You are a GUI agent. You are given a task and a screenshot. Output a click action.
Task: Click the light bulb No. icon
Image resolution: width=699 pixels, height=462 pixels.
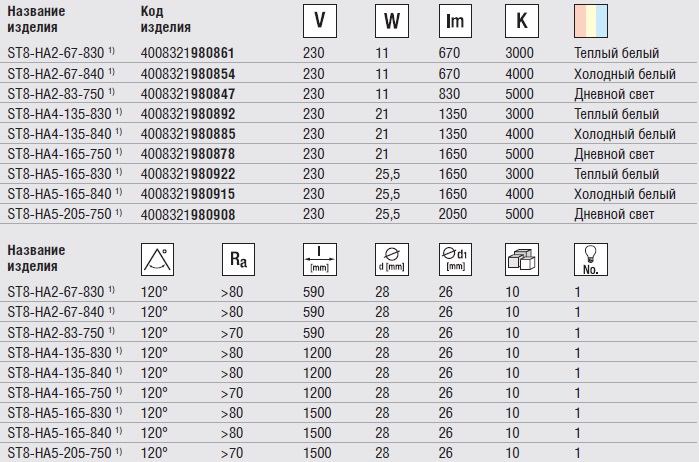tap(589, 261)
